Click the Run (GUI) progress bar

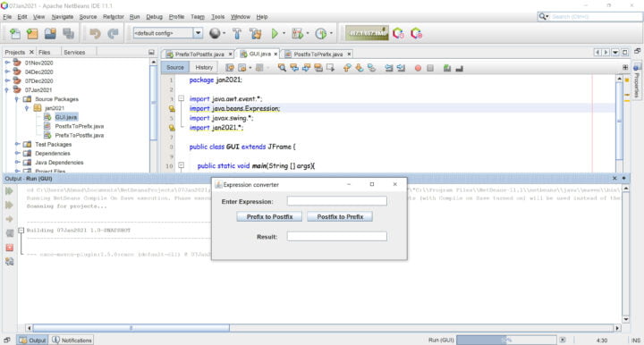507,340
